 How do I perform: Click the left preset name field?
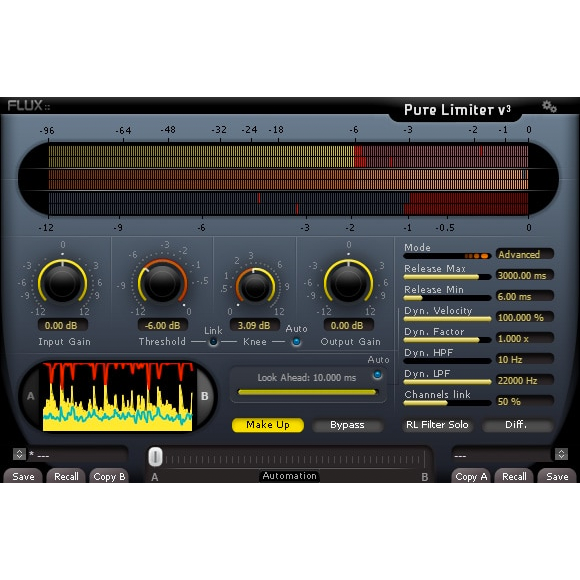click(x=77, y=455)
